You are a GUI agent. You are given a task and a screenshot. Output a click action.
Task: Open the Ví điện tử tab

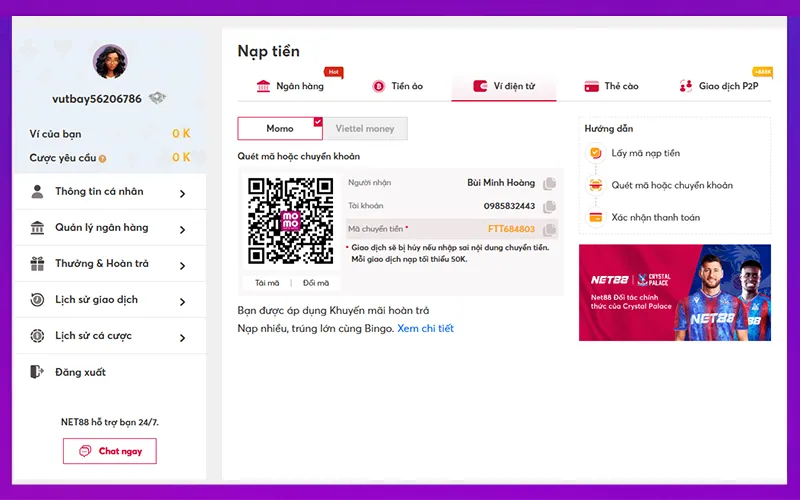point(504,86)
